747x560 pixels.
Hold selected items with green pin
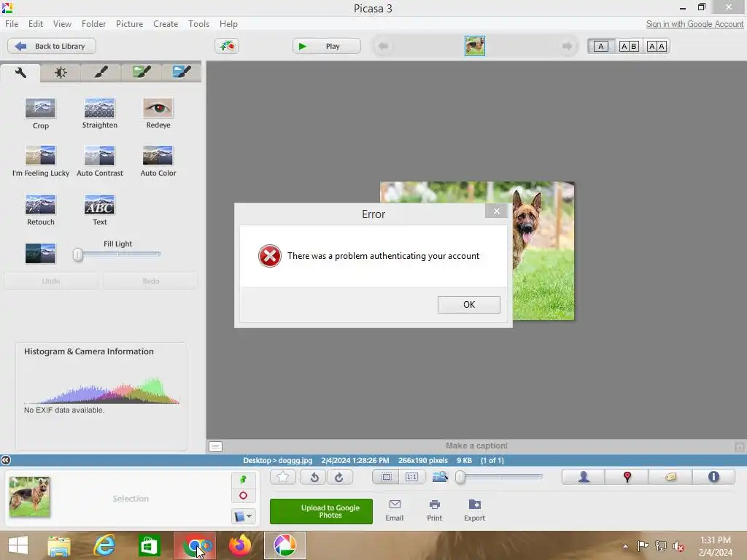tap(243, 479)
